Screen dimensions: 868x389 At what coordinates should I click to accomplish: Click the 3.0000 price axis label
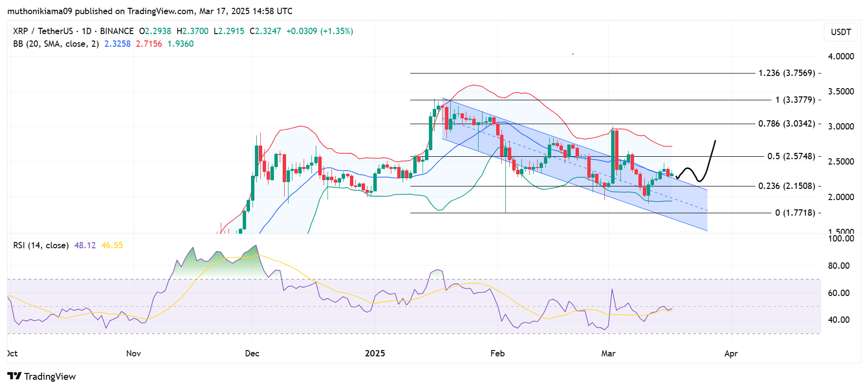(x=841, y=127)
